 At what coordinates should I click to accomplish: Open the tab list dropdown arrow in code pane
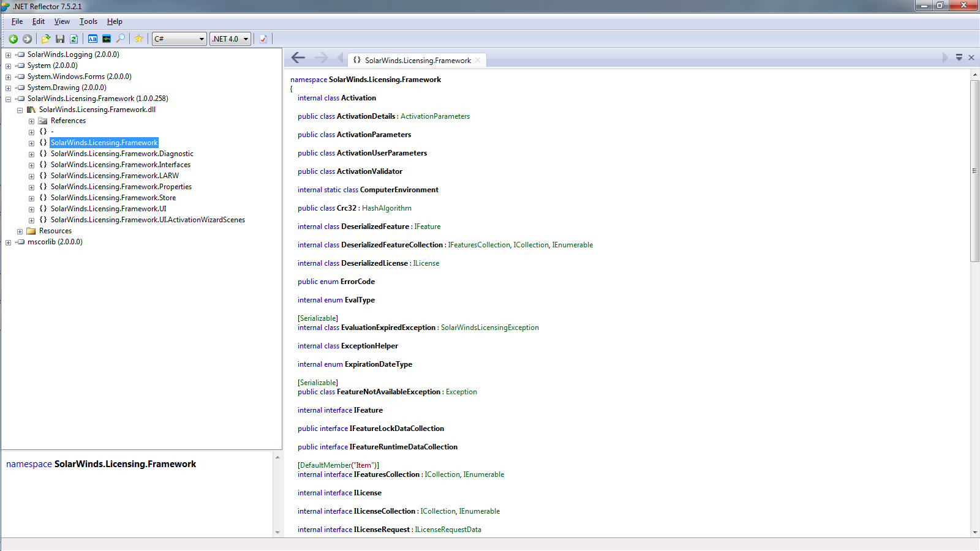[959, 58]
